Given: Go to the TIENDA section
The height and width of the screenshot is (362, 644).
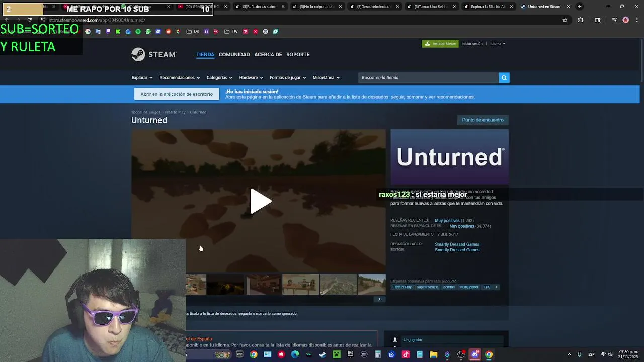Looking at the screenshot, I should 205,54.
